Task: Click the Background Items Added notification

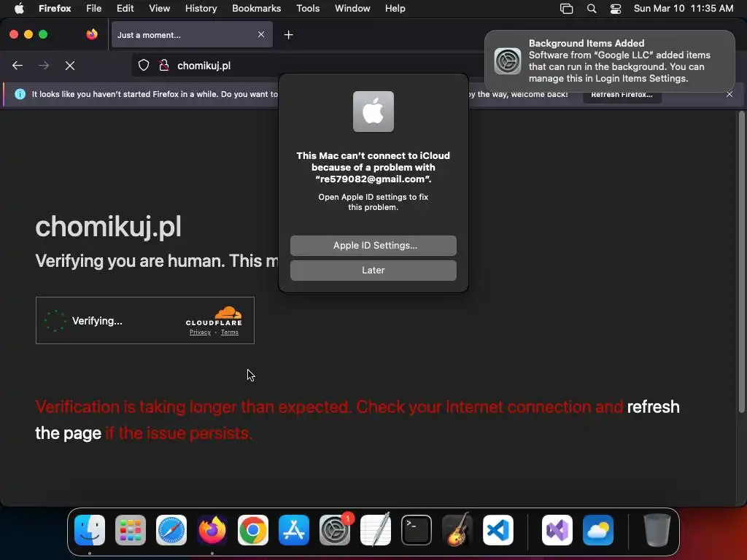Action: pos(609,61)
